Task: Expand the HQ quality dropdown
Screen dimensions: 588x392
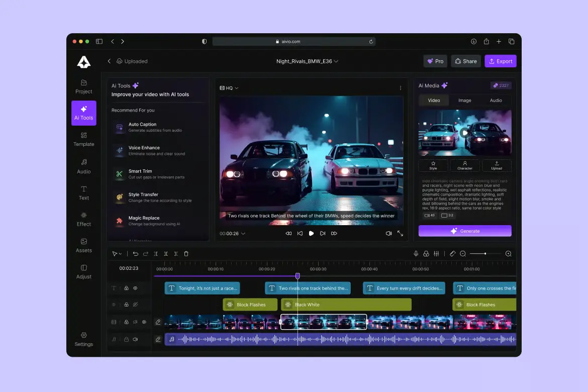Action: pyautogui.click(x=229, y=88)
